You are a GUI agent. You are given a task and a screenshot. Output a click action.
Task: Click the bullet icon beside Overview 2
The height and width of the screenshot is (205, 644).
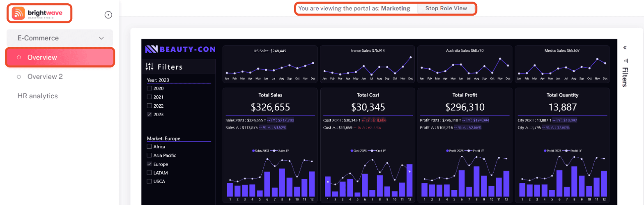point(19,77)
